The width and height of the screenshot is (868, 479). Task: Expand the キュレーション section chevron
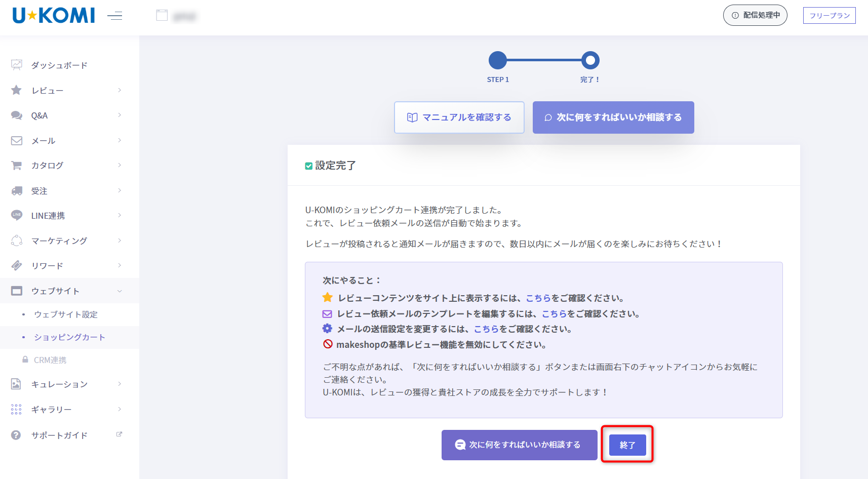pyautogui.click(x=120, y=384)
